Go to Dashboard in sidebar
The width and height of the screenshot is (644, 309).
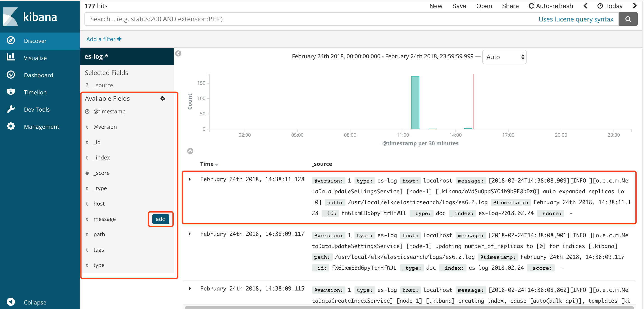pyautogui.click(x=40, y=75)
